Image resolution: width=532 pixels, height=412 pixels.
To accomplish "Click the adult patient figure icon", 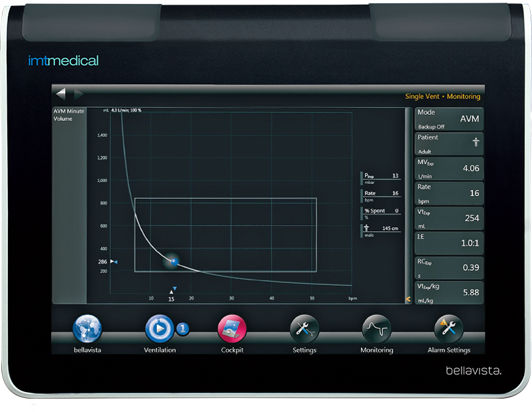I will click(x=476, y=142).
